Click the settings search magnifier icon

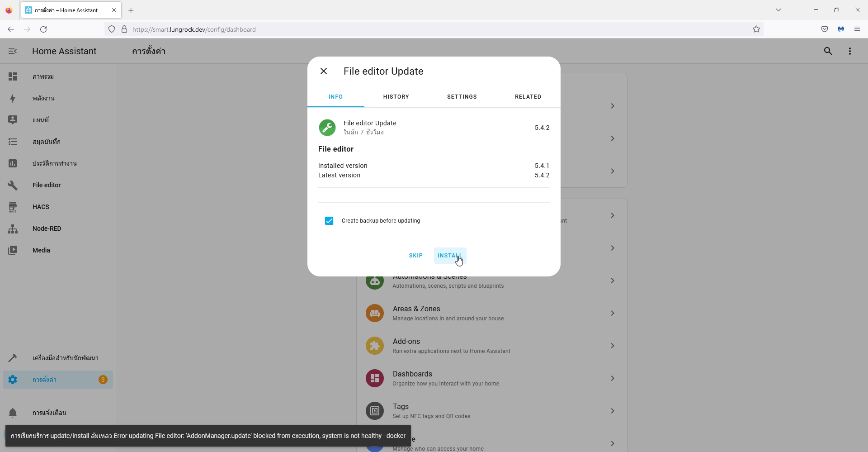pos(828,51)
